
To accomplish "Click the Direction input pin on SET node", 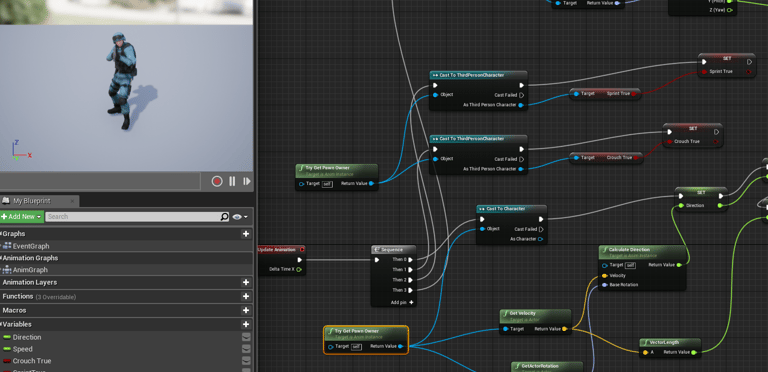I will click(681, 206).
